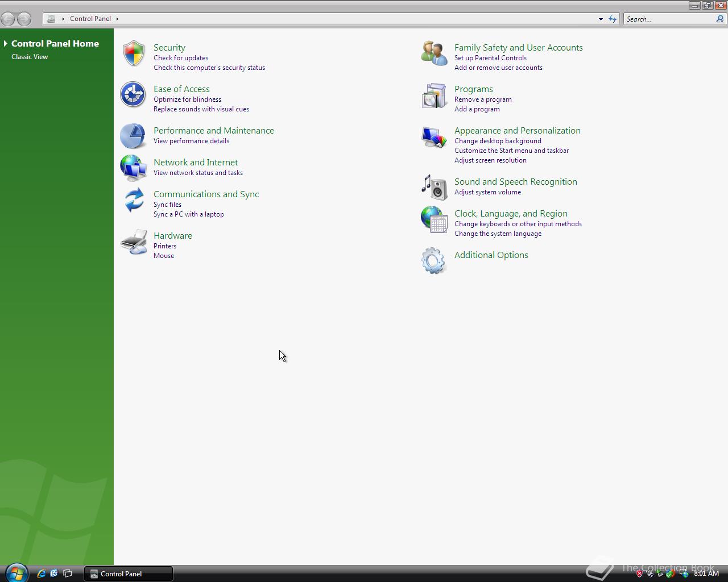Click View network status and tasks
The width and height of the screenshot is (728, 582).
click(x=198, y=173)
